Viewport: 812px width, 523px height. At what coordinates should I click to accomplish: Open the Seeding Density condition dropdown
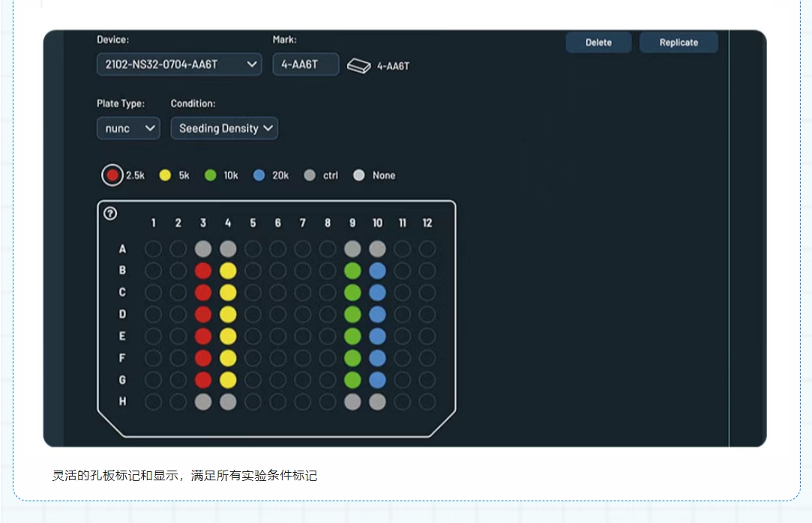(x=224, y=128)
